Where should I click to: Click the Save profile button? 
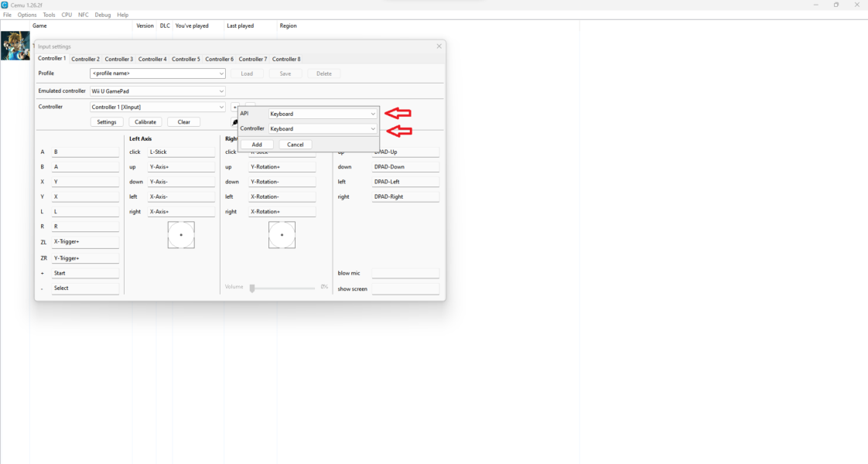coord(285,73)
